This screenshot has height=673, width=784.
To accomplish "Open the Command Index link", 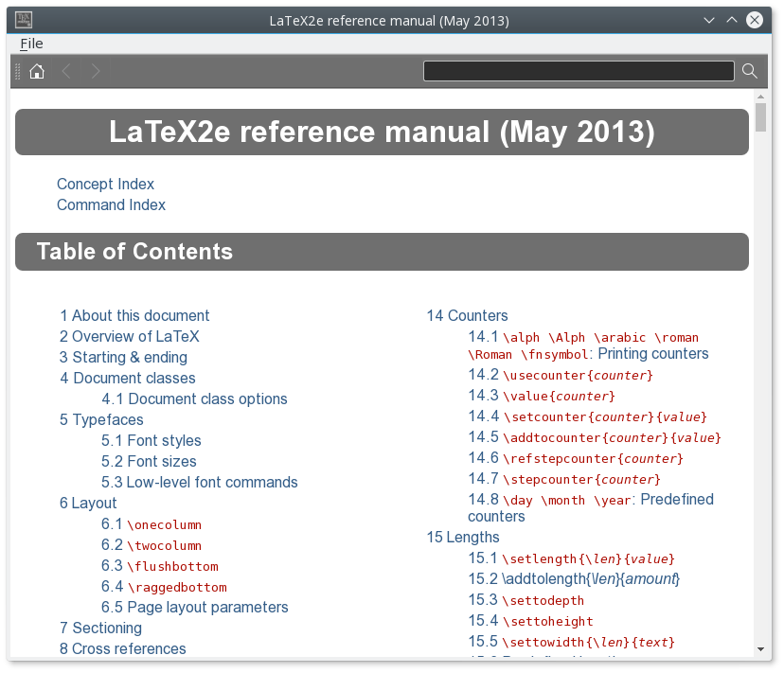I will 111,205.
